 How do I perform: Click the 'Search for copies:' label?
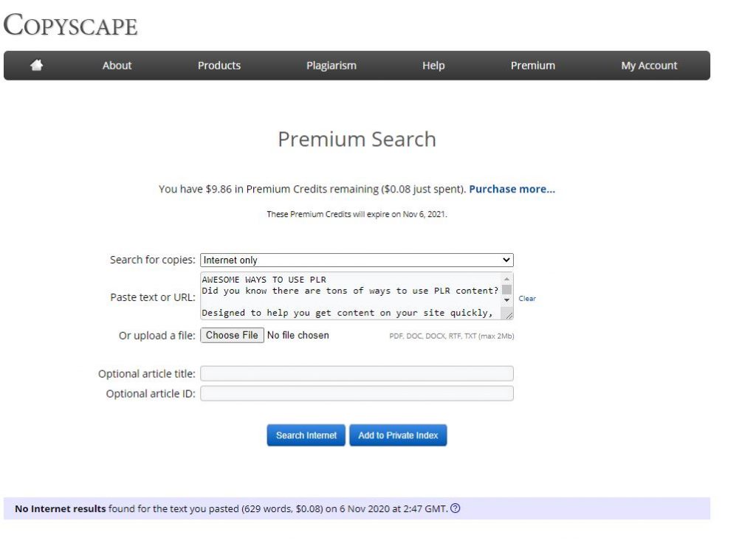(x=152, y=260)
